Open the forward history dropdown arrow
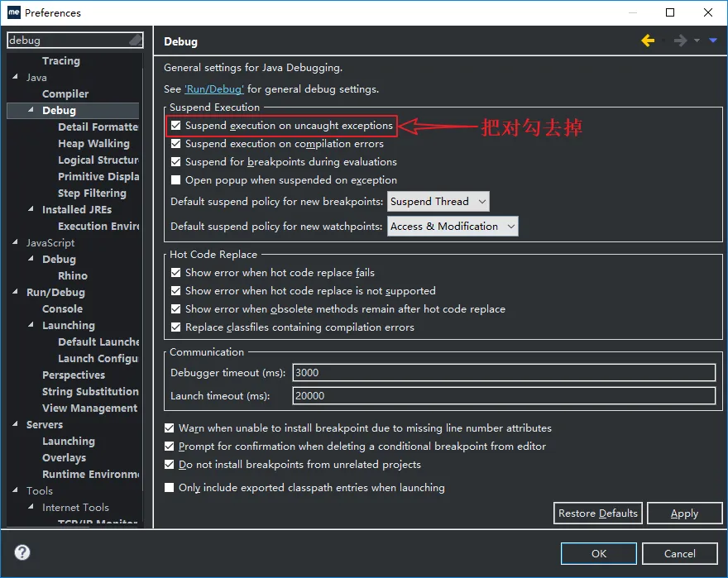The image size is (728, 578). coord(697,41)
